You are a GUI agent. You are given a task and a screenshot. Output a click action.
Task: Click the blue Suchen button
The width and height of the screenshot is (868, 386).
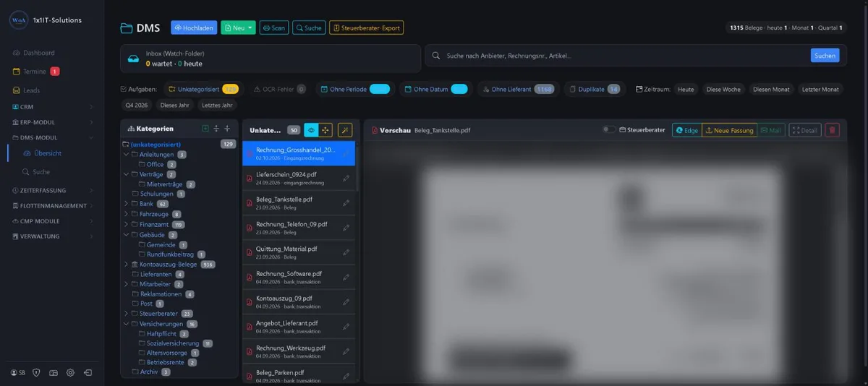click(825, 56)
